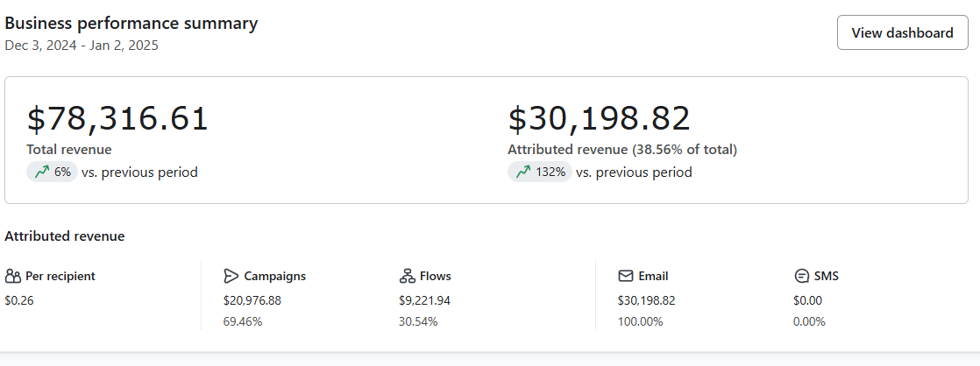Click the Flows label text
This screenshot has width=980, height=366.
pos(435,276)
